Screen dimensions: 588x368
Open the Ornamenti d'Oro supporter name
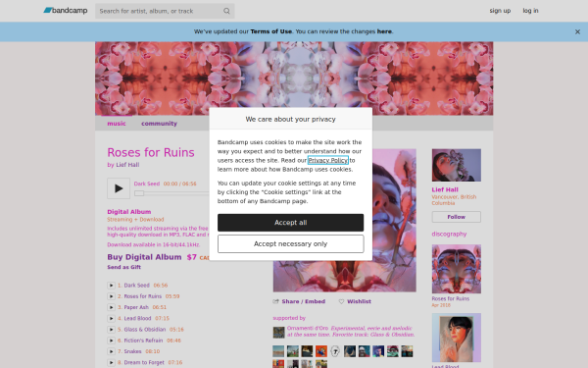coord(308,328)
